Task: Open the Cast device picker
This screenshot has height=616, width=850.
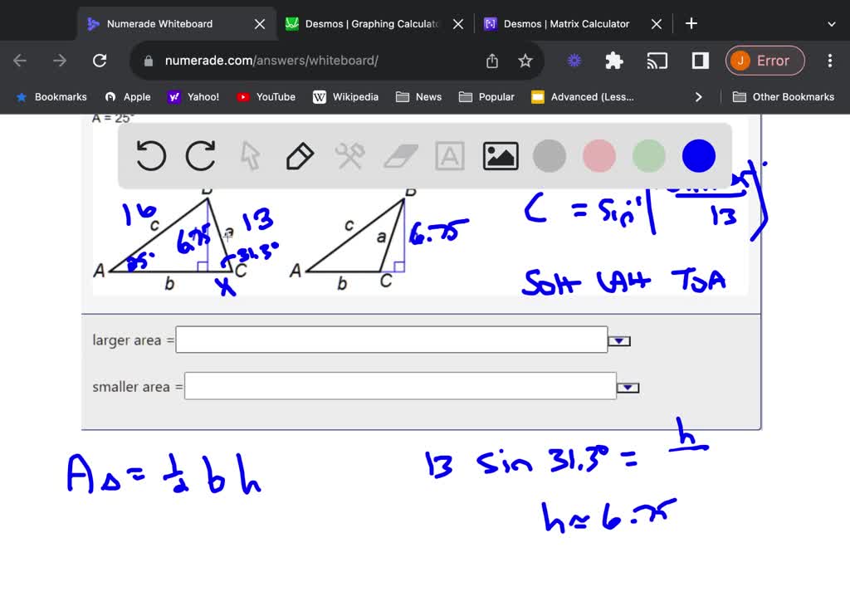Action: (x=658, y=60)
